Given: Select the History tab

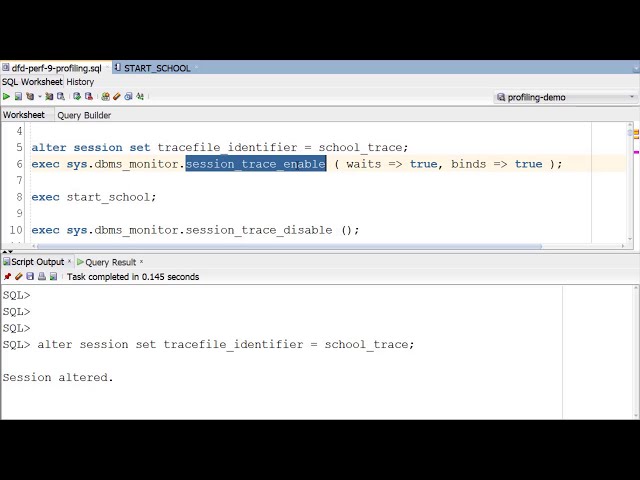Looking at the screenshot, I should (x=80, y=82).
